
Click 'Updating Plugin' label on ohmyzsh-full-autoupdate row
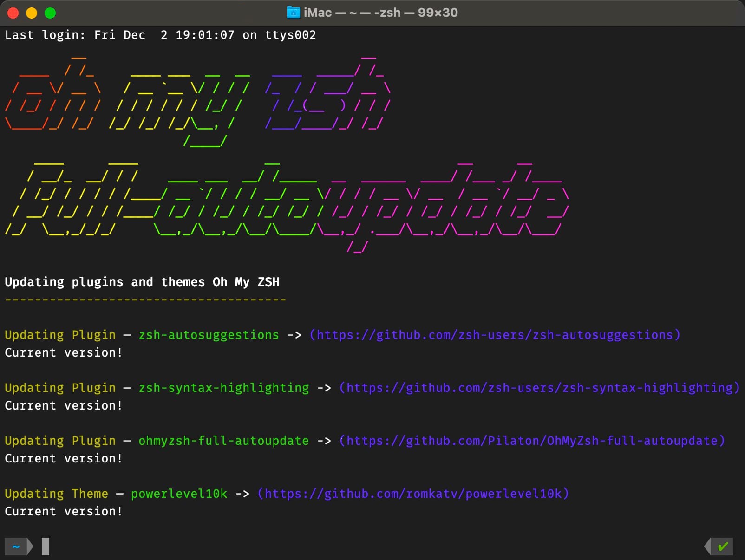(60, 441)
